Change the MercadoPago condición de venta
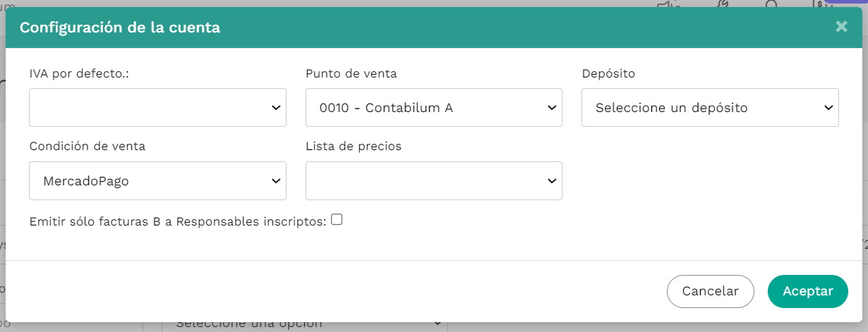The image size is (868, 332). pyautogui.click(x=157, y=180)
